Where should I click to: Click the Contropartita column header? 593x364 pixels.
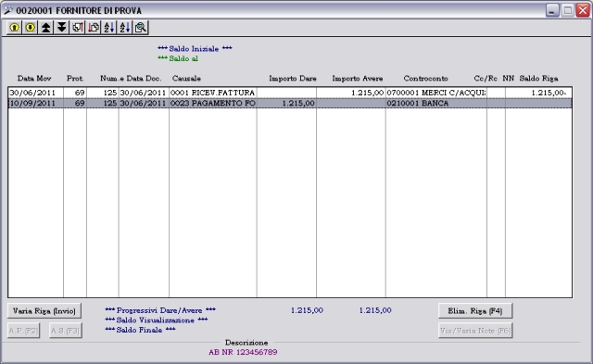pos(425,78)
